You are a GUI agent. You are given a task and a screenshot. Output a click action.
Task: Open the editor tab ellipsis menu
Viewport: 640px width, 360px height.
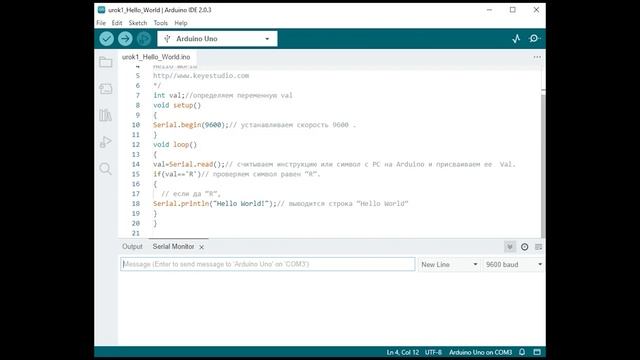pyautogui.click(x=537, y=57)
